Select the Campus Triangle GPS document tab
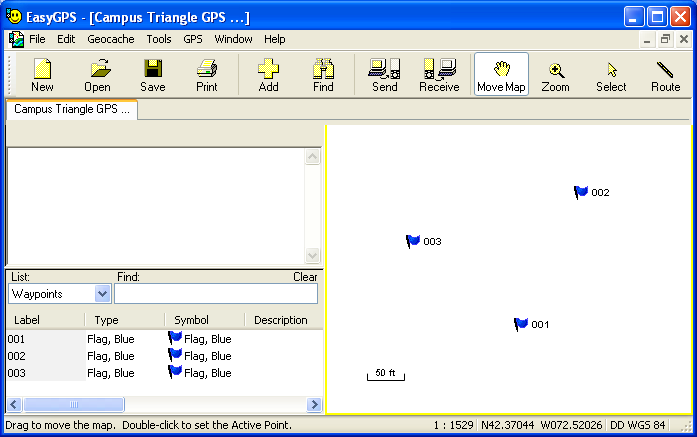This screenshot has height=437, width=697. [72, 110]
